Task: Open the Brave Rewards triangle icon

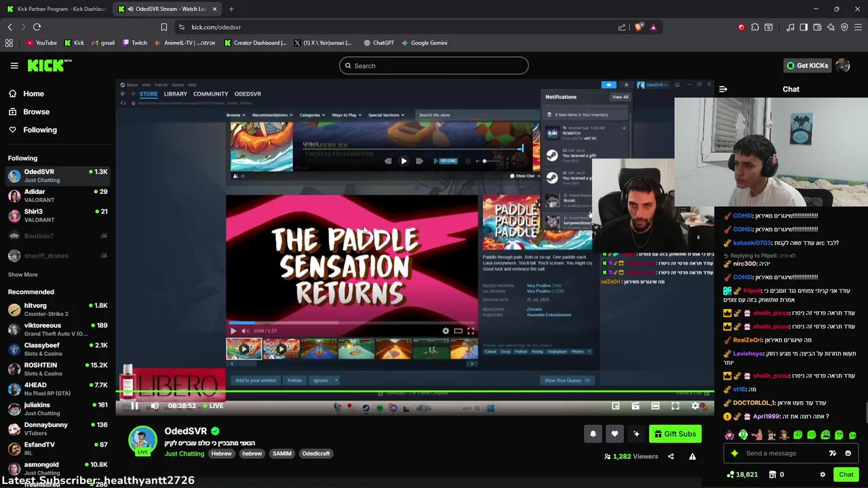Action: coord(653,27)
